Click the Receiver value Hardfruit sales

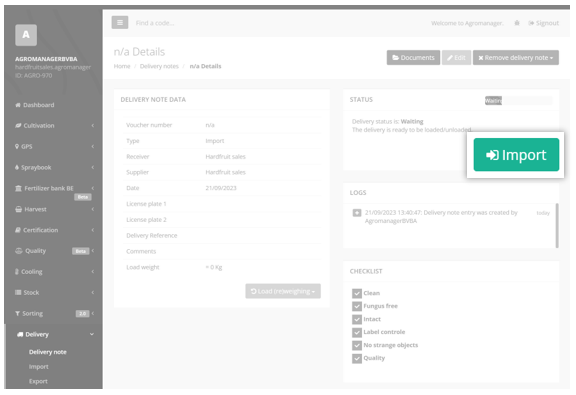pos(225,157)
